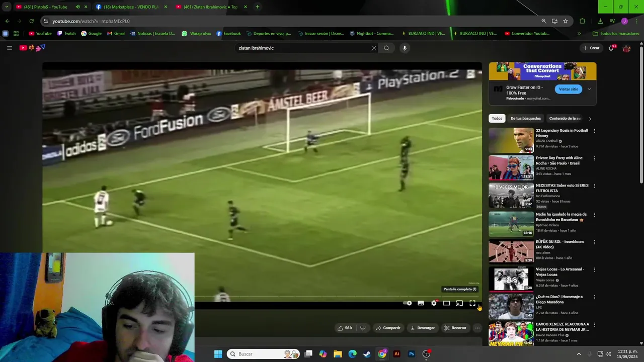Viewport: 644px width, 362px height.
Task: Show hidden system tray icons
Action: pos(579,354)
